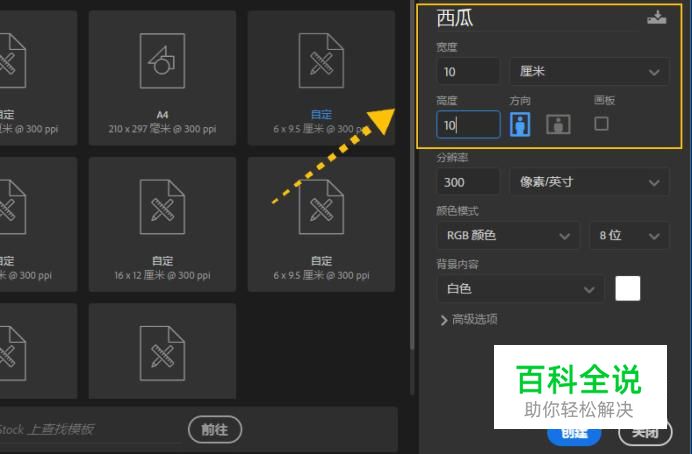
Task: Select the second-row 自定 6 x 9.5 厘米 preset
Action: pyautogui.click(x=321, y=224)
